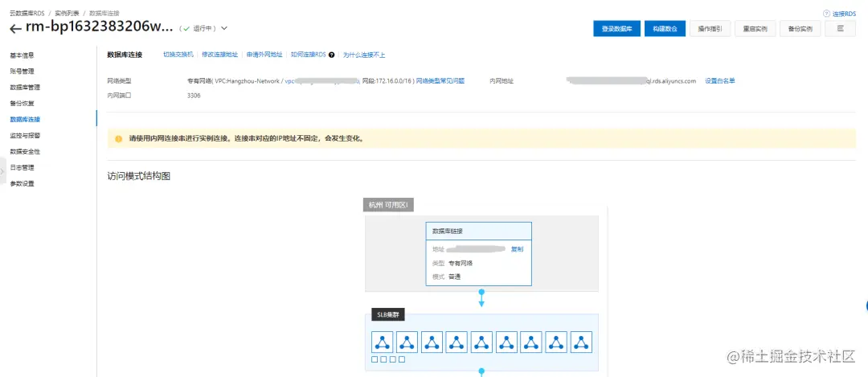Viewport: 868px width, 377px height.
Task: Click the rds.aliyuncs.com internal address
Action: (632, 81)
